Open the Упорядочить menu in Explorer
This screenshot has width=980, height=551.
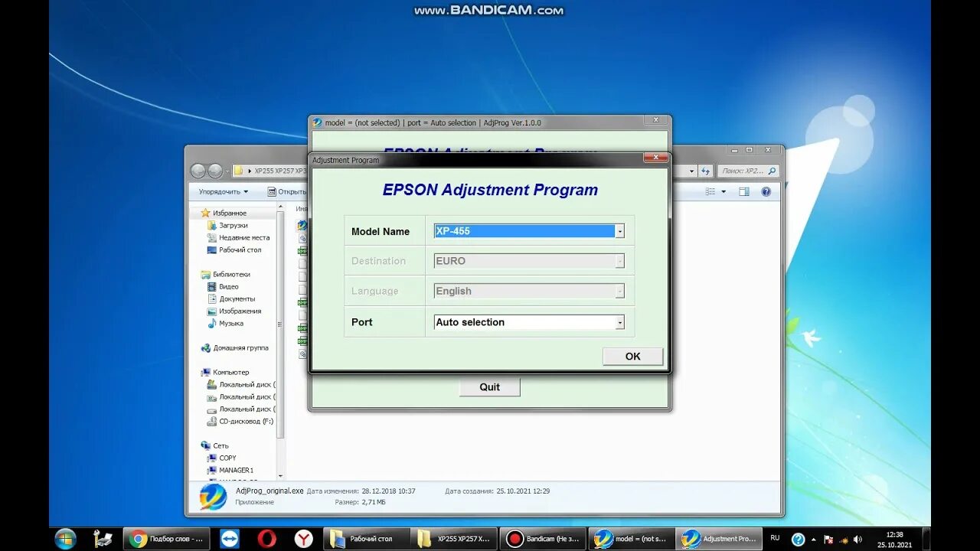pos(223,192)
